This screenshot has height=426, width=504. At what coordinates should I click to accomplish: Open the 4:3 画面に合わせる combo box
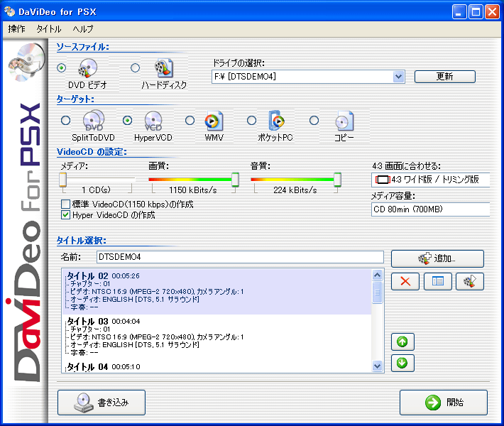pos(430,180)
